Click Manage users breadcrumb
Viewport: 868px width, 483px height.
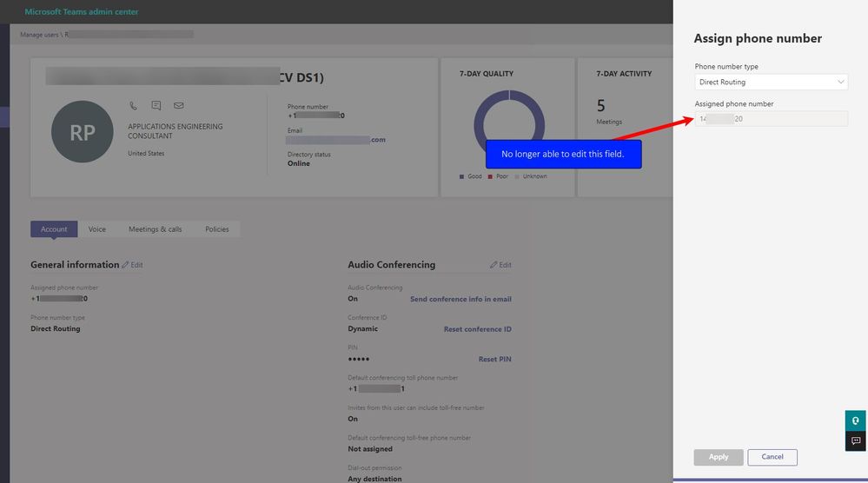[x=39, y=35]
